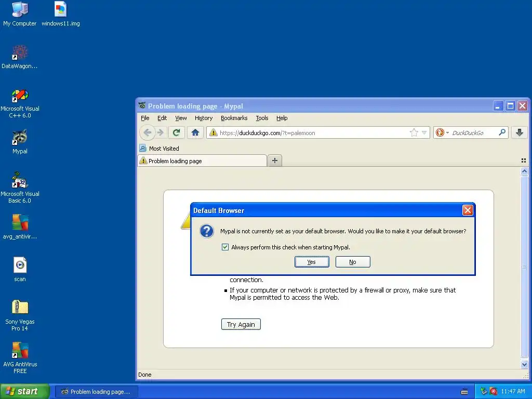Click the Done status bar text
The height and width of the screenshot is (399, 532).
coord(145,375)
